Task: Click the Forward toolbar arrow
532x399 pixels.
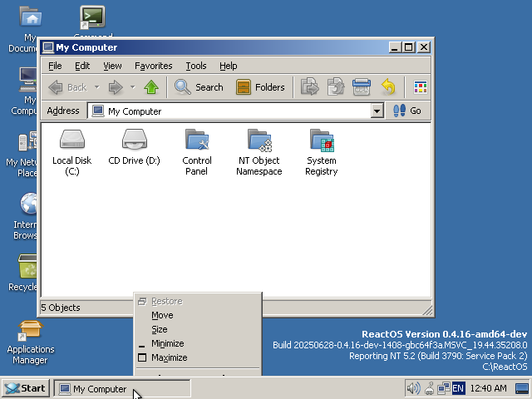Action: [116, 87]
